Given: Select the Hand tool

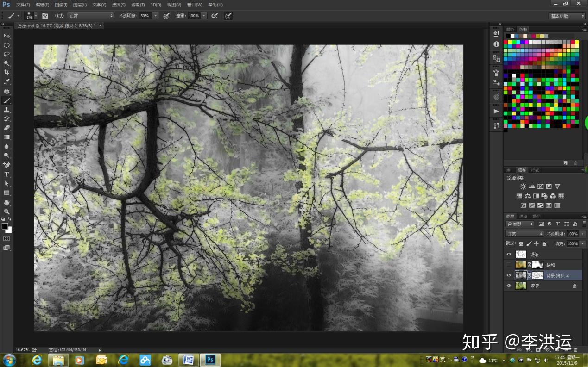Looking at the screenshot, I should click(6, 203).
